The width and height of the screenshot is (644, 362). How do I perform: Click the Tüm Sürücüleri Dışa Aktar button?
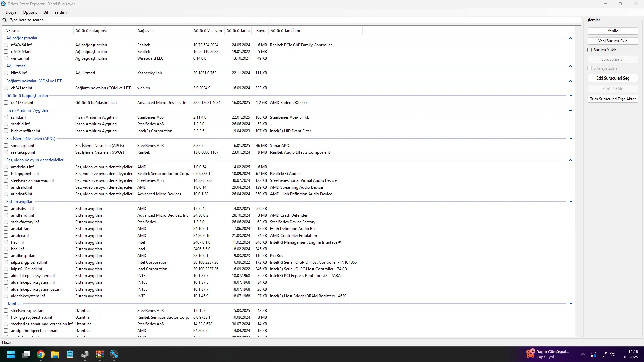click(x=613, y=99)
